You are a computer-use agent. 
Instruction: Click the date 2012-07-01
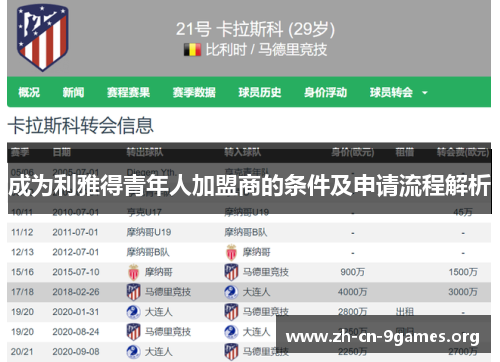click(76, 252)
